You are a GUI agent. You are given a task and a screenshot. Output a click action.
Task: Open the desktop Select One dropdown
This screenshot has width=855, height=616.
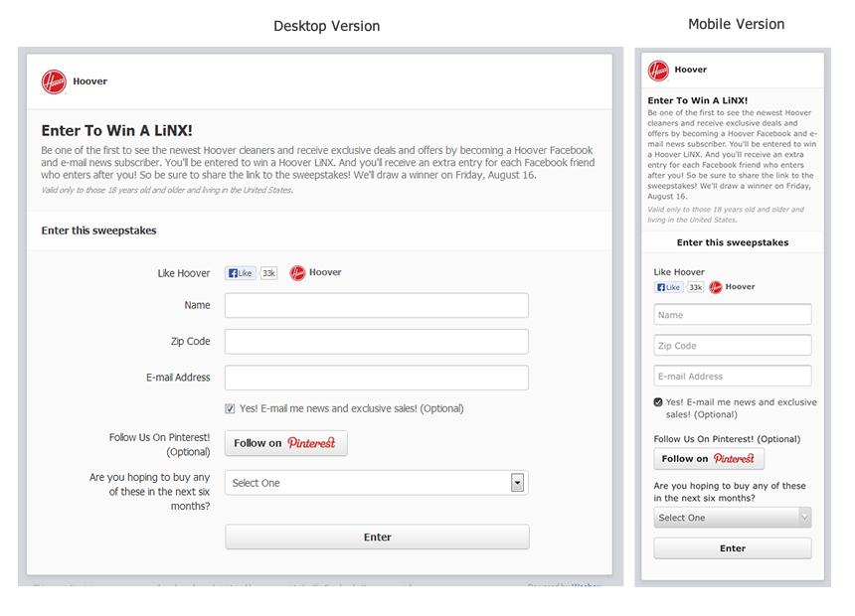(377, 483)
